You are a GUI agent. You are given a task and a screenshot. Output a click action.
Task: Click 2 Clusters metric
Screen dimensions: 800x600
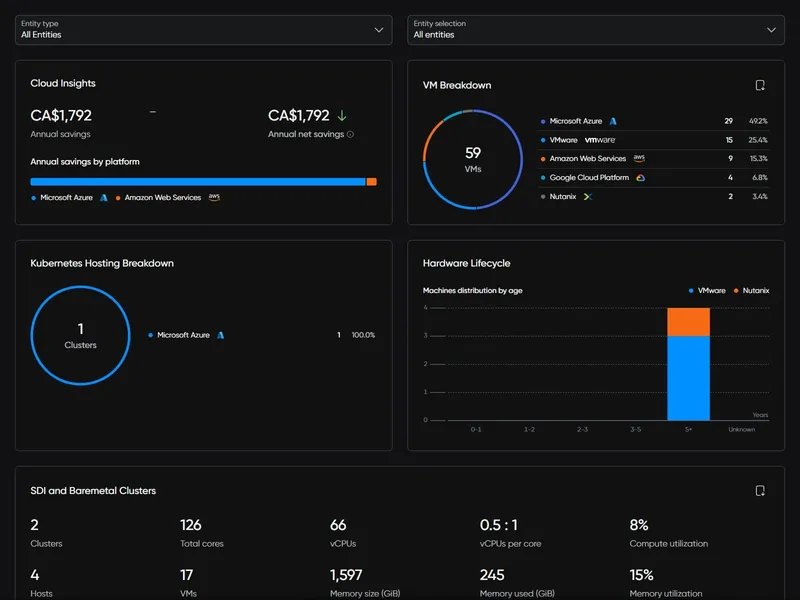click(46, 533)
